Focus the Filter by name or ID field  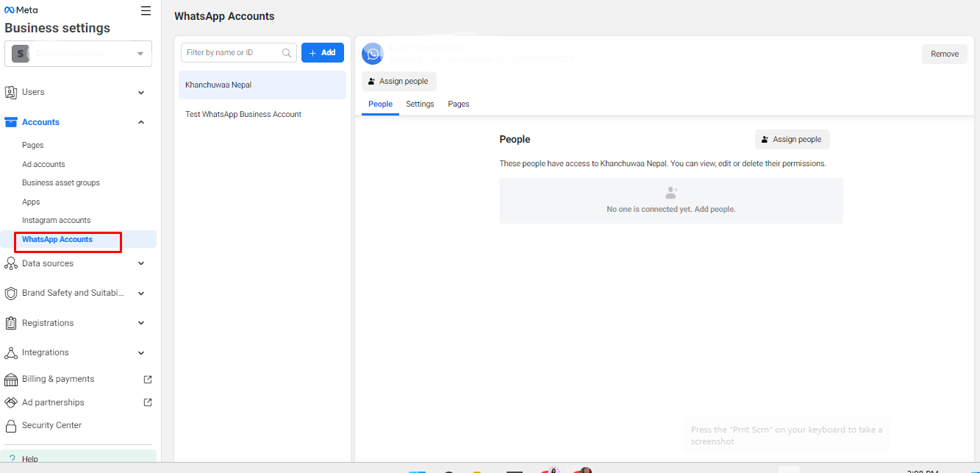[x=239, y=52]
